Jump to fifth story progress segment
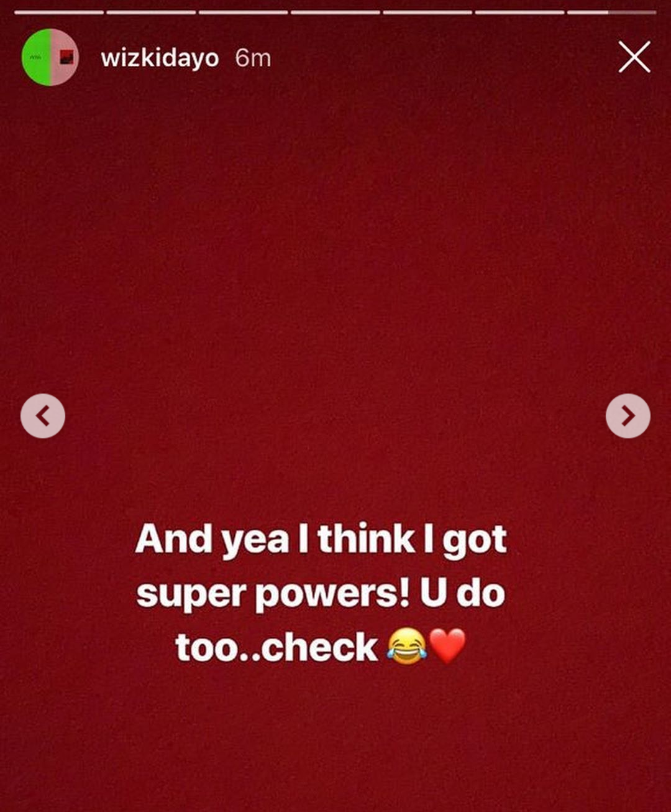Screen dimensions: 671x812 [x=427, y=12]
